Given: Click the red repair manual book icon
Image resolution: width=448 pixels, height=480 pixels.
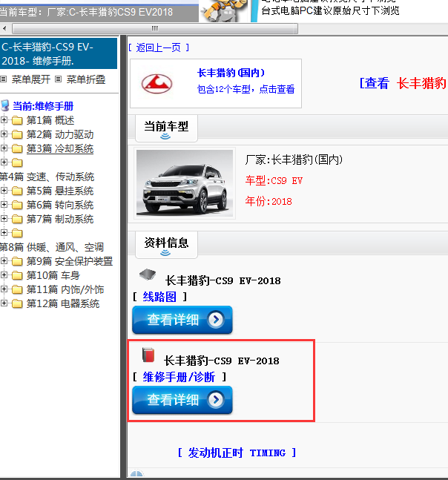Looking at the screenshot, I should 148,355.
